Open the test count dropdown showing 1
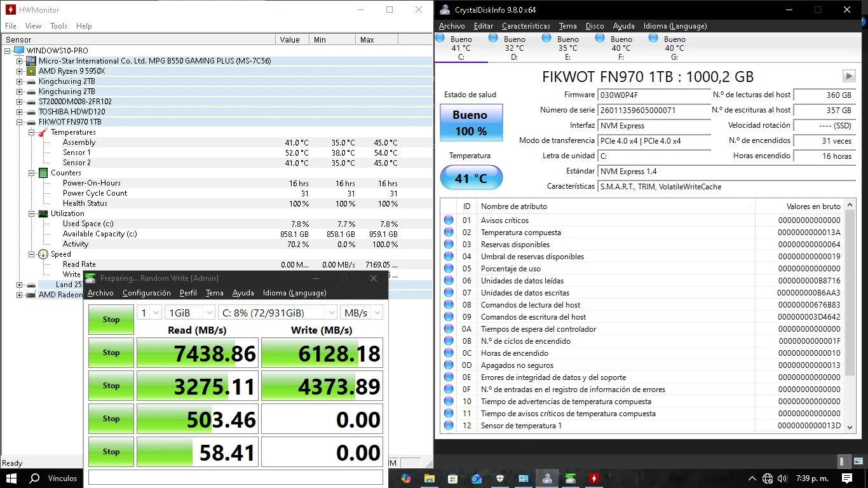This screenshot has width=868, height=488. coord(149,313)
